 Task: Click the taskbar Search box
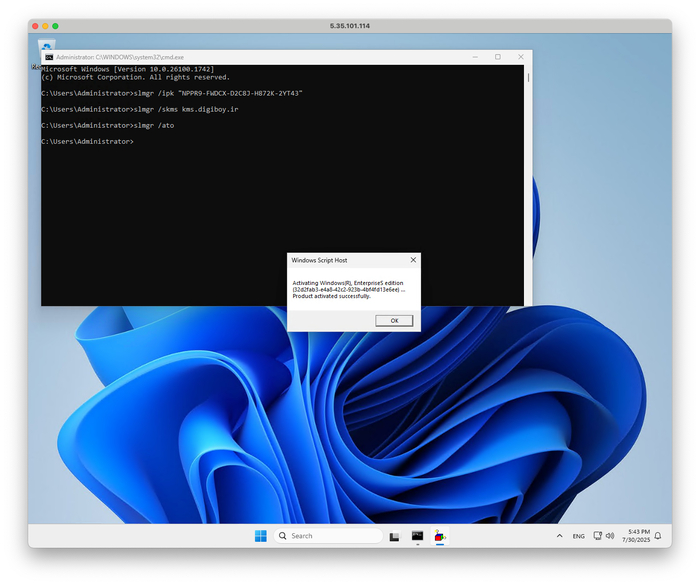[328, 536]
